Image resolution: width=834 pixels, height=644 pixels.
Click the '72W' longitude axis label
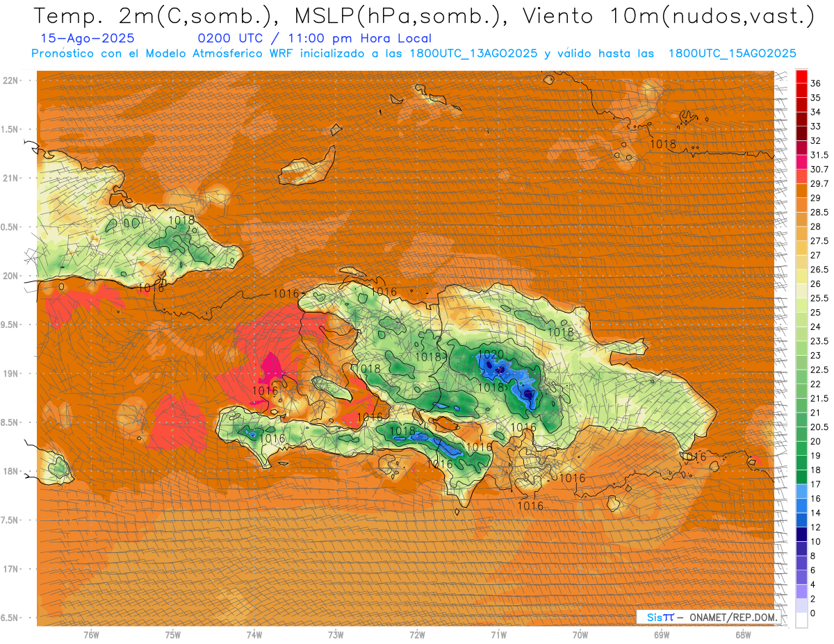coord(418,635)
